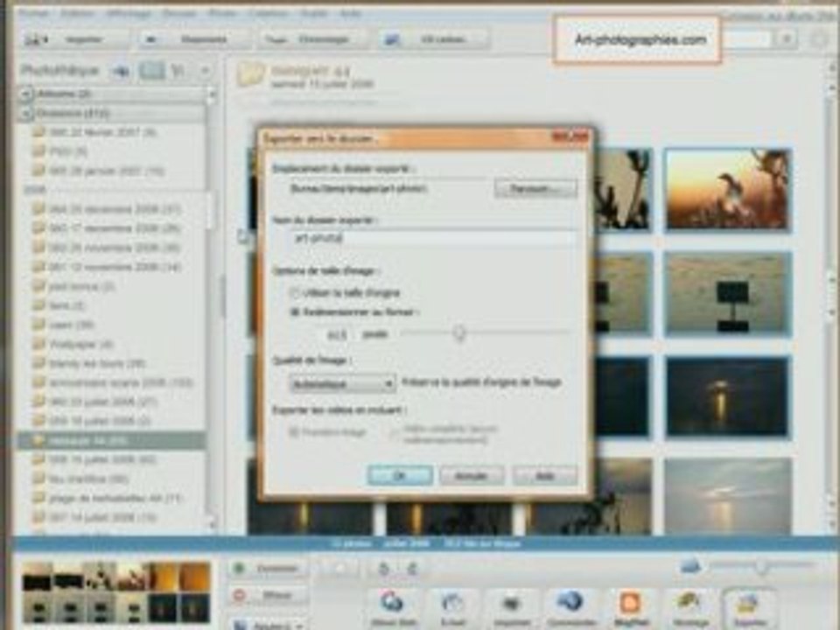Screen dimensions: 840x630
Task: Click the Imprimer printer icon
Action: (511, 603)
